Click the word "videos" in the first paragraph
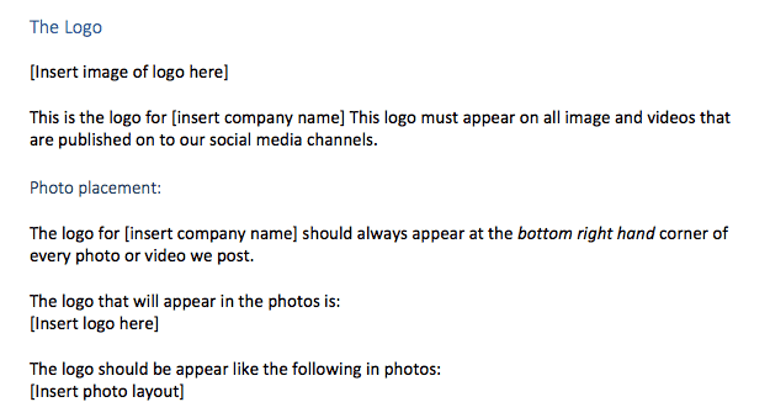The height and width of the screenshot is (418, 770). tap(669, 118)
